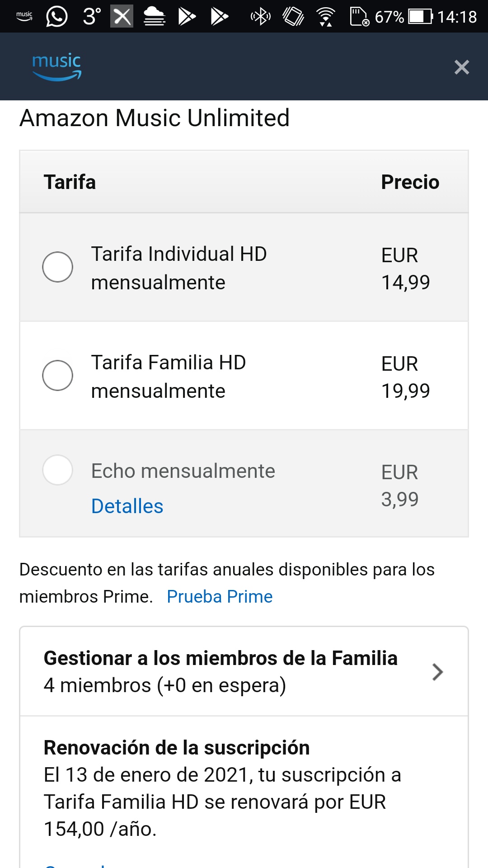
Task: Open Detalles link under Echo plan
Action: (x=127, y=506)
